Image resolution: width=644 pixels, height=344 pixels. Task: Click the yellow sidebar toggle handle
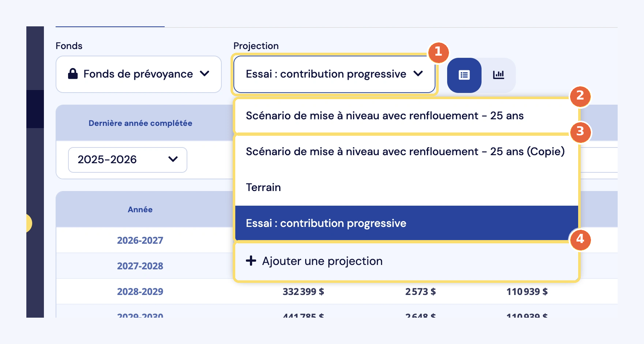[29, 223]
